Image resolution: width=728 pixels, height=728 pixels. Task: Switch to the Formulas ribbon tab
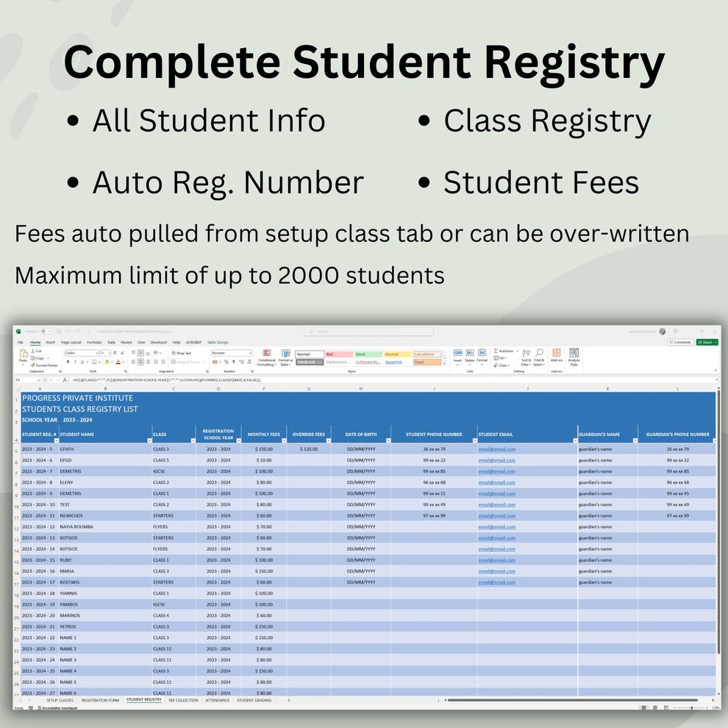pyautogui.click(x=94, y=342)
